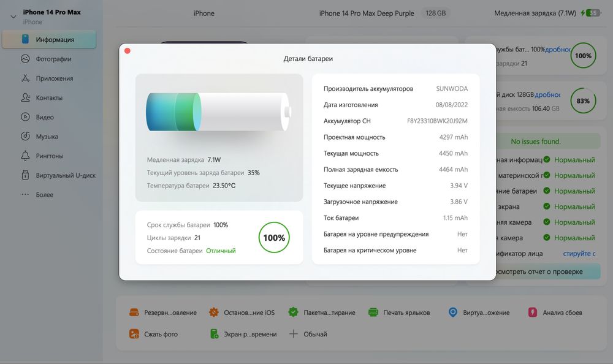The image size is (613, 364).
Task: Open Рингтоны in the sidebar
Action: pos(49,156)
